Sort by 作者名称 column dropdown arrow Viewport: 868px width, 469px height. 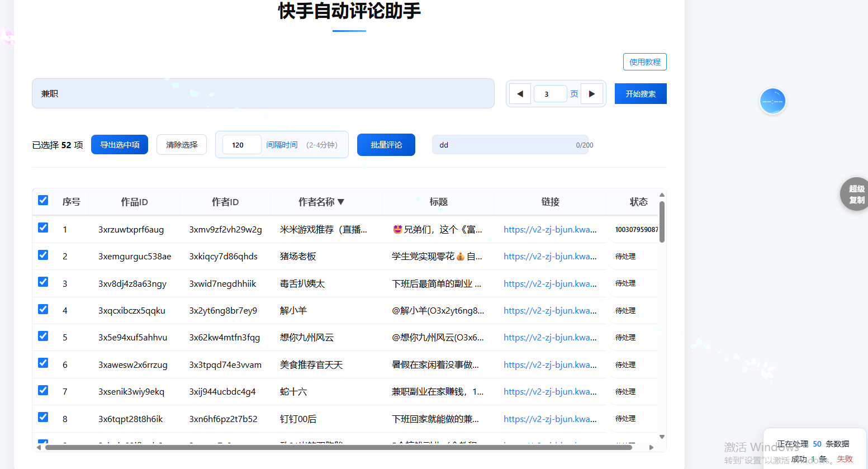[x=341, y=202]
